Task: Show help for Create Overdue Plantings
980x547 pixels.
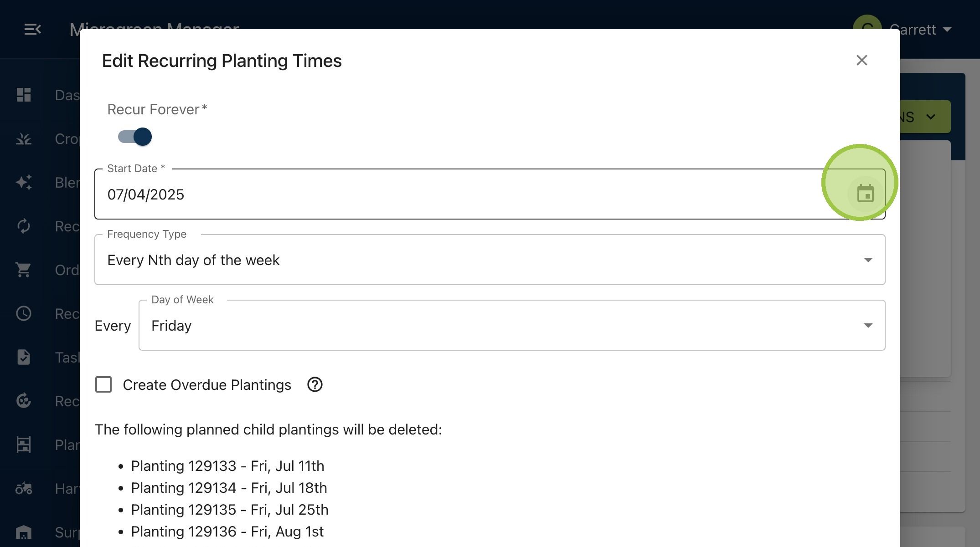Action: coord(315,385)
